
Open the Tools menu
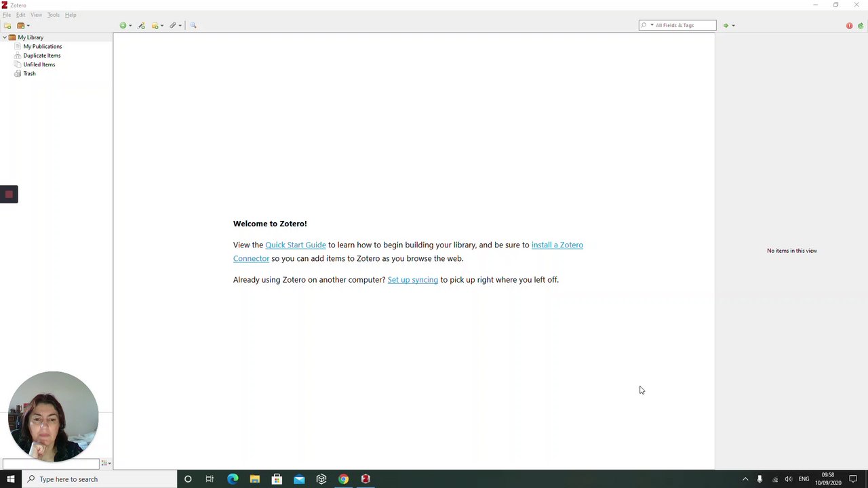tap(53, 15)
